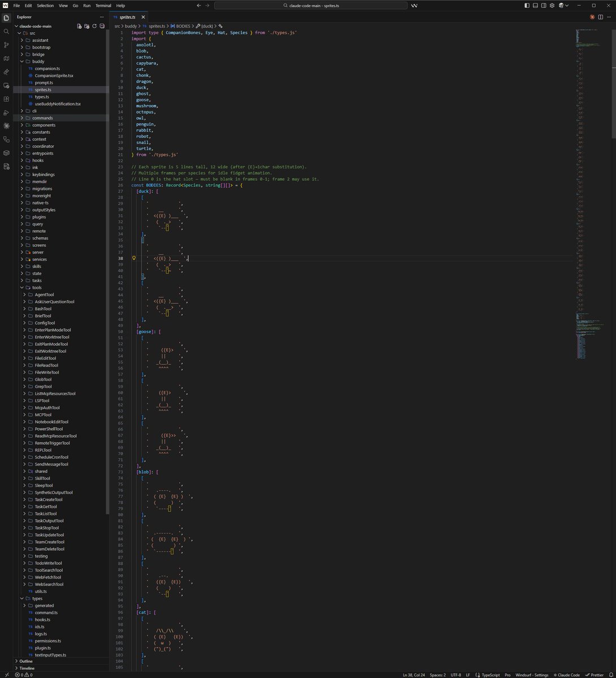Viewport: 616px width, 678px height.
Task: Open Windsurf settings gear in title bar
Action: 552,5
